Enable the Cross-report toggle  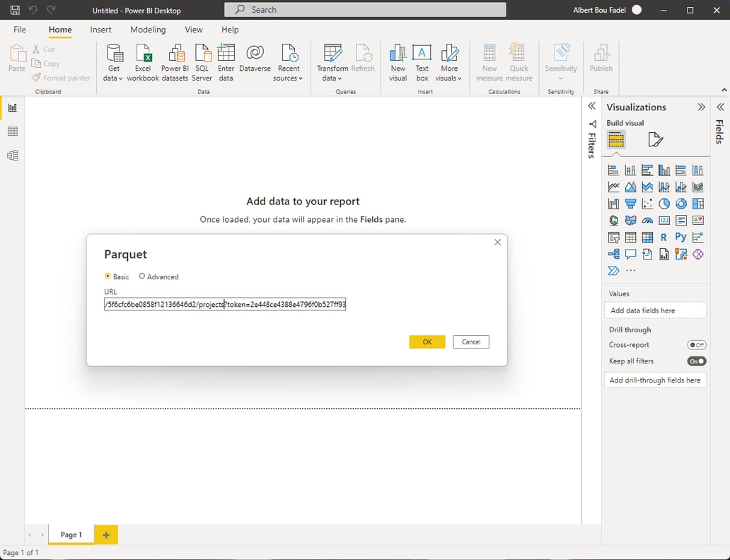pyautogui.click(x=696, y=345)
